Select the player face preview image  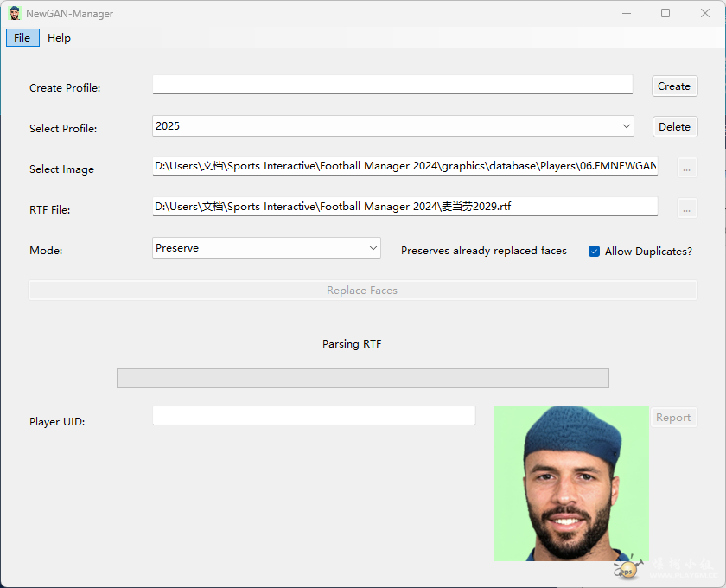570,483
